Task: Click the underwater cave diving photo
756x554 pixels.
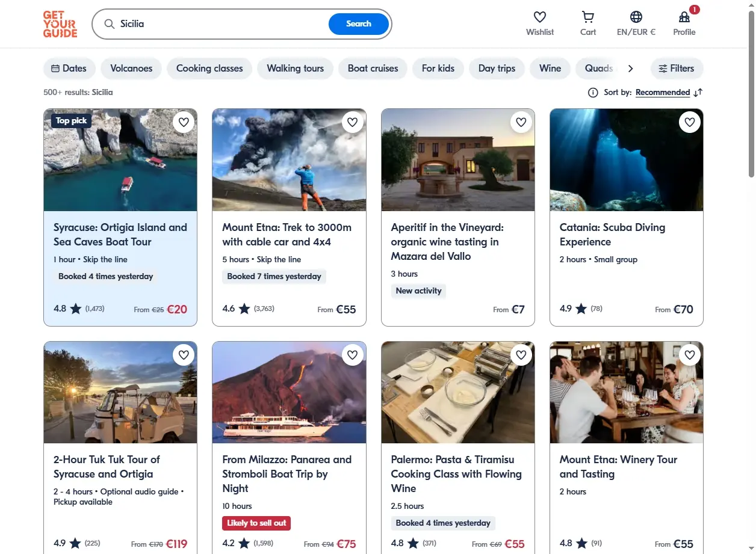Action: click(x=627, y=160)
